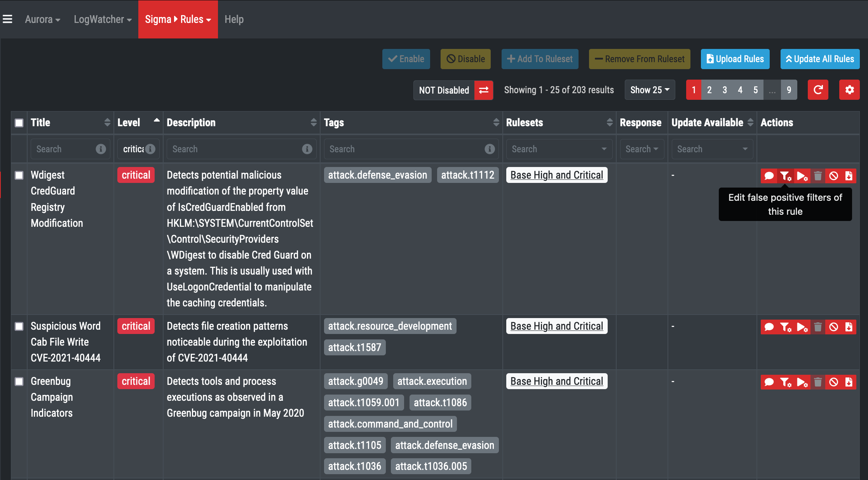
Task: Edit response action for Suspicious Word Cab rule
Action: click(802, 327)
